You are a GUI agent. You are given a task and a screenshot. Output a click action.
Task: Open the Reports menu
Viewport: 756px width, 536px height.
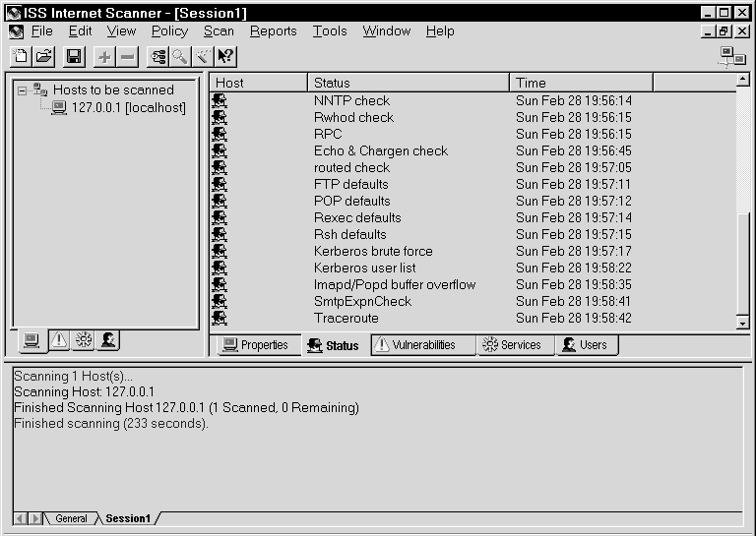tap(273, 30)
